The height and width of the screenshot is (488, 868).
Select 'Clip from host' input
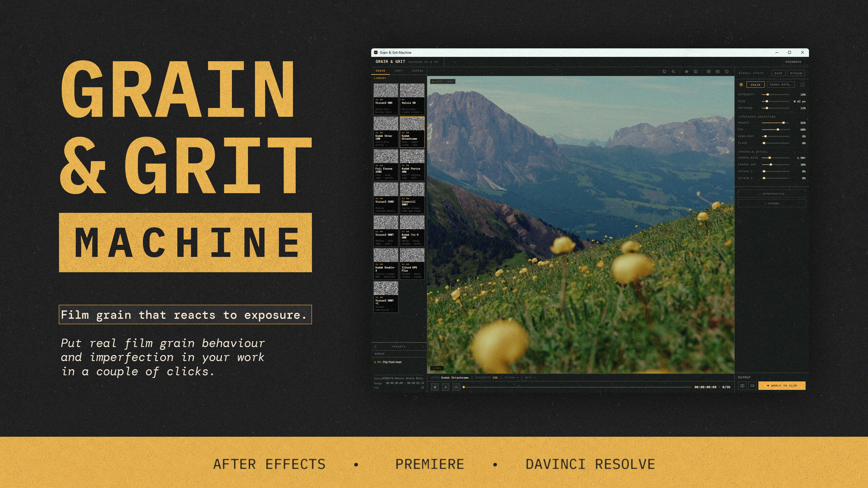point(388,362)
